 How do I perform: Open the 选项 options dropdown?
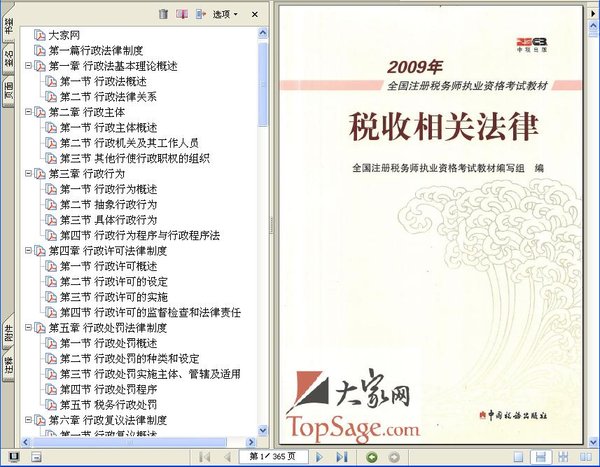[x=225, y=14]
